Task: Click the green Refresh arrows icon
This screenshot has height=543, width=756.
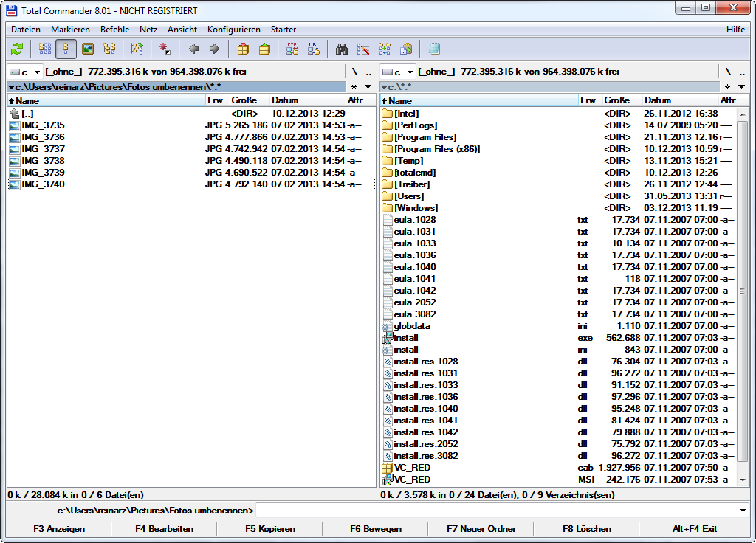Action: click(17, 49)
